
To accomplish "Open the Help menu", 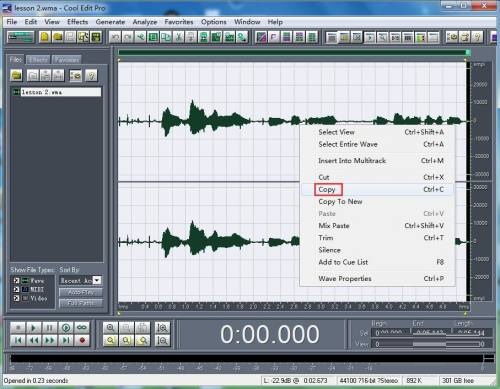I will [x=275, y=22].
